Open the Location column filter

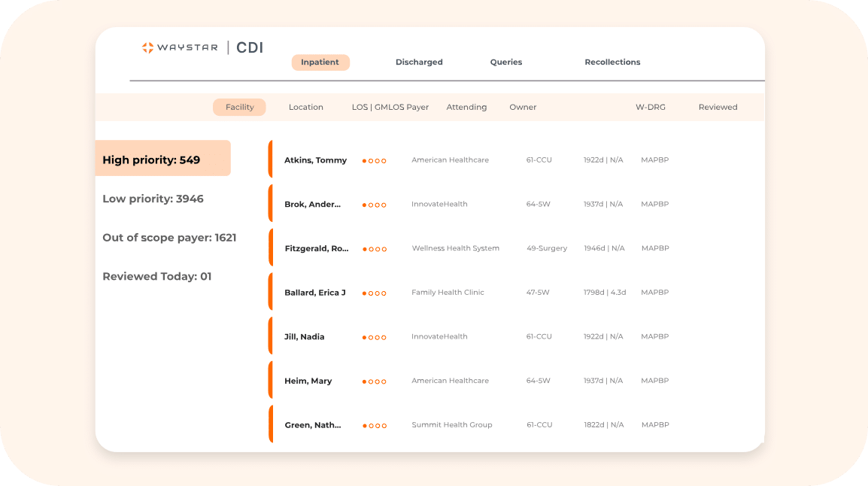[x=305, y=108]
